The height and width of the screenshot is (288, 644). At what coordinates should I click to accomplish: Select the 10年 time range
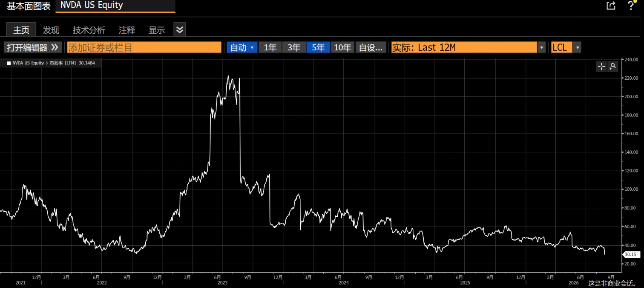[x=342, y=47]
